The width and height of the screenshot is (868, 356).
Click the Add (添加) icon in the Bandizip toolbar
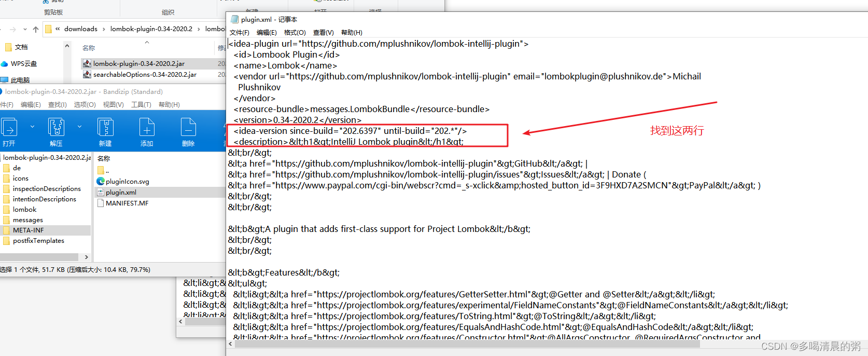(x=147, y=127)
